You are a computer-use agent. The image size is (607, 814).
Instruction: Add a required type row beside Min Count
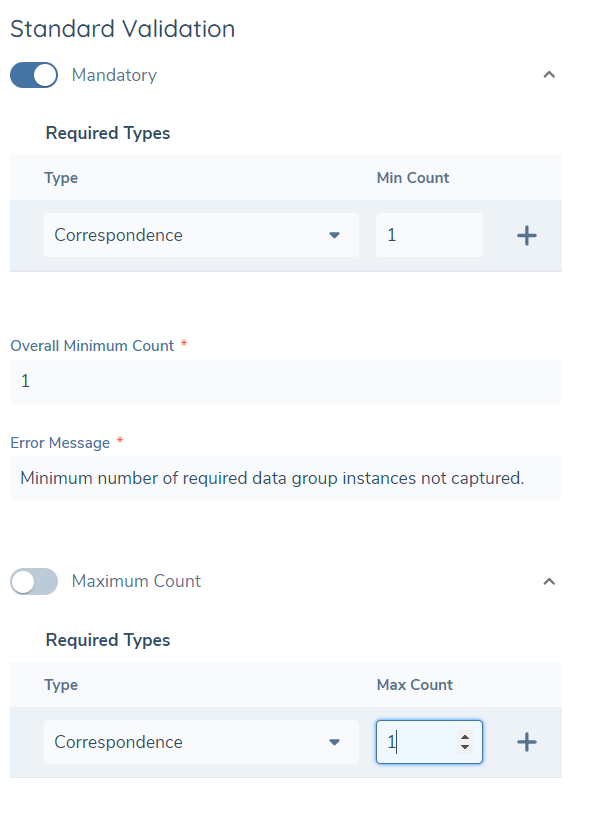pos(526,236)
